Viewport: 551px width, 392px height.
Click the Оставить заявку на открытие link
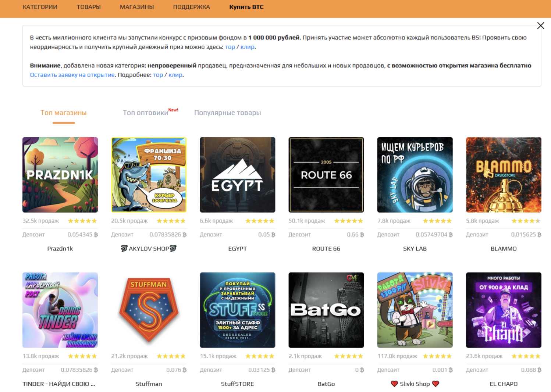(x=72, y=75)
